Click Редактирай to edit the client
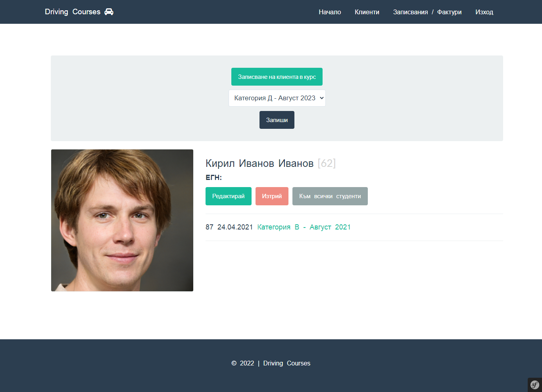Image resolution: width=542 pixels, height=392 pixels. pos(228,196)
